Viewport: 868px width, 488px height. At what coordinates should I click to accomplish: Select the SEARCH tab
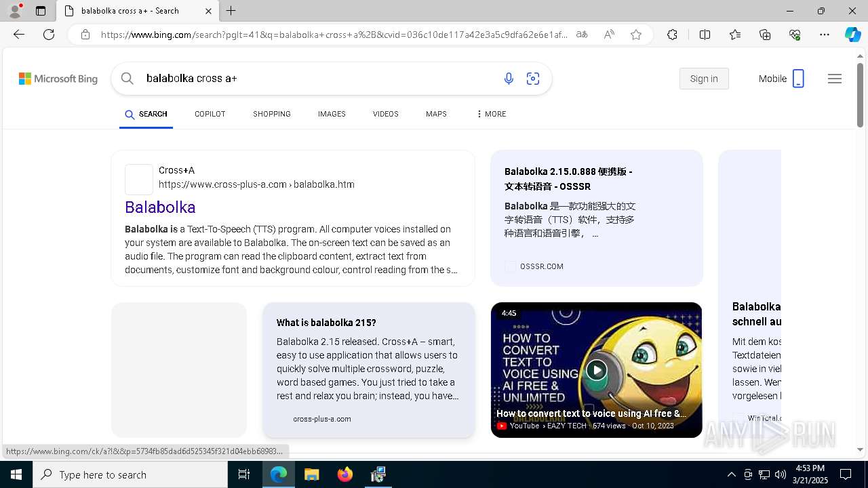pyautogui.click(x=146, y=114)
